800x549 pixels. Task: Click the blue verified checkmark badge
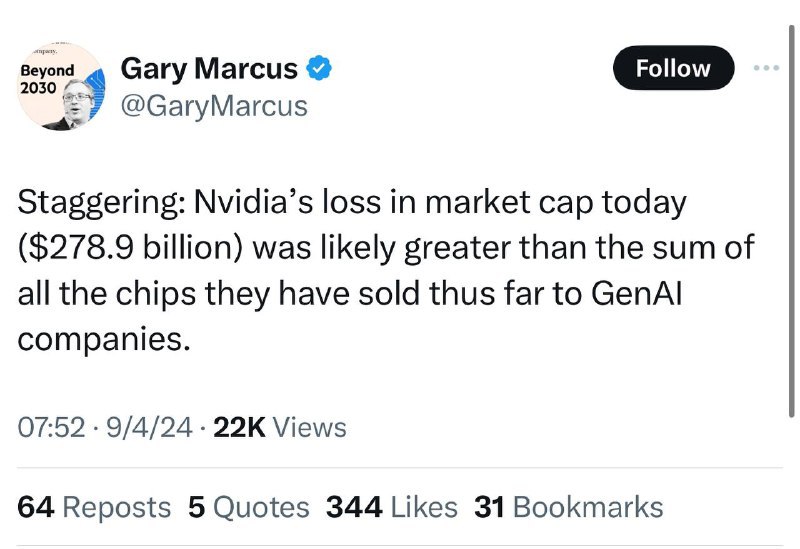pyautogui.click(x=319, y=68)
